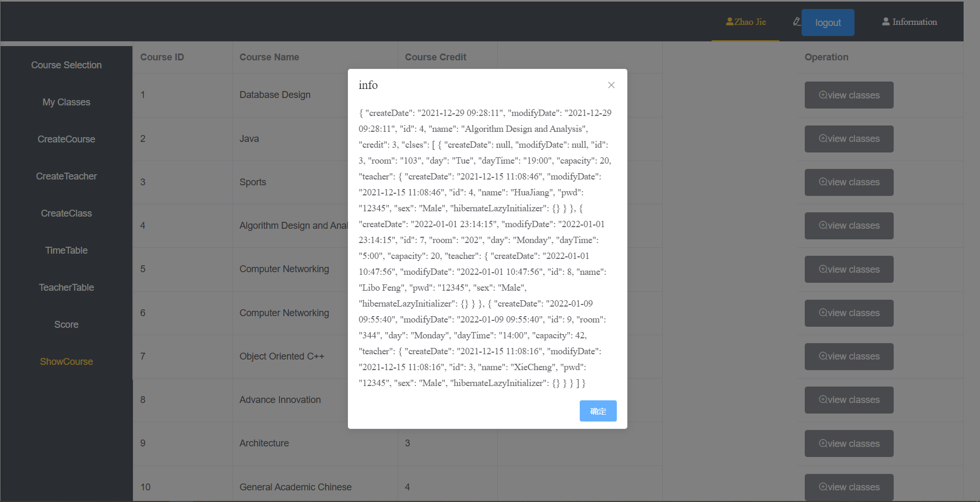Close the info dialog with the X
The height and width of the screenshot is (502, 980).
(x=611, y=85)
